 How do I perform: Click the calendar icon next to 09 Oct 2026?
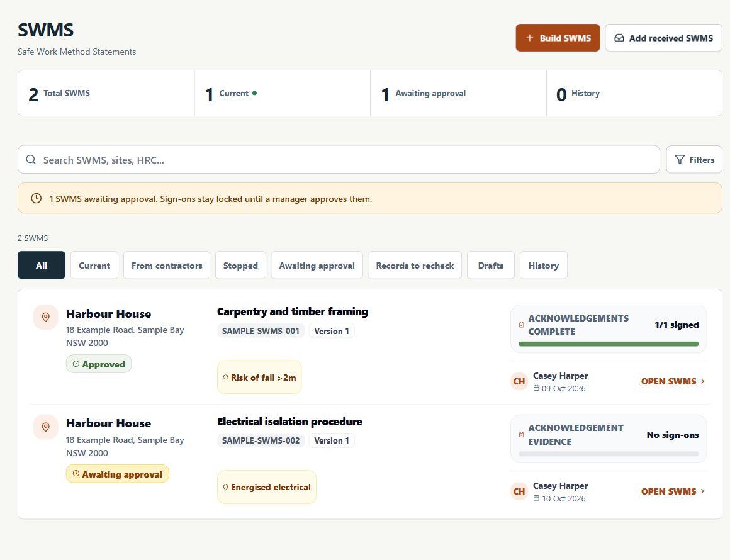[536, 388]
